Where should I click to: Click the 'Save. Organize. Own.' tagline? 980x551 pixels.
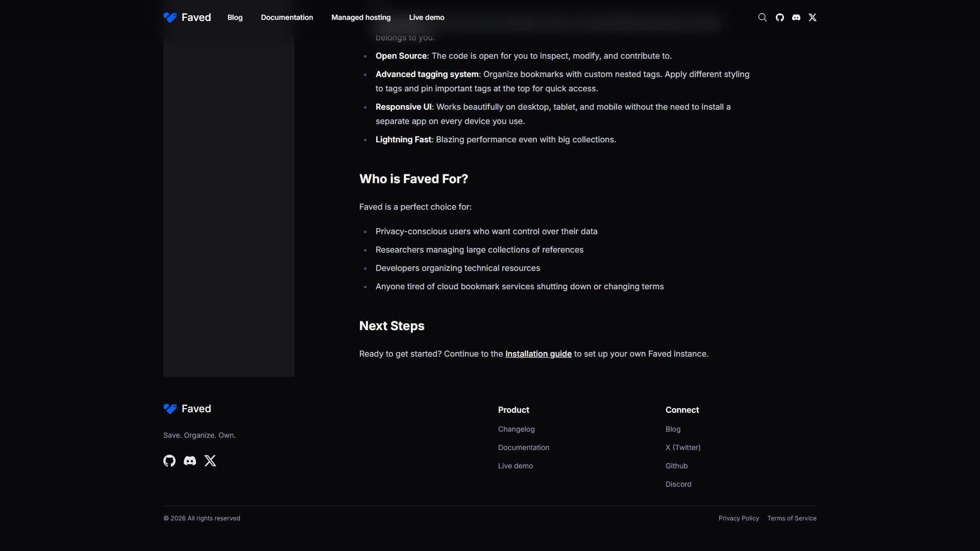click(x=199, y=435)
